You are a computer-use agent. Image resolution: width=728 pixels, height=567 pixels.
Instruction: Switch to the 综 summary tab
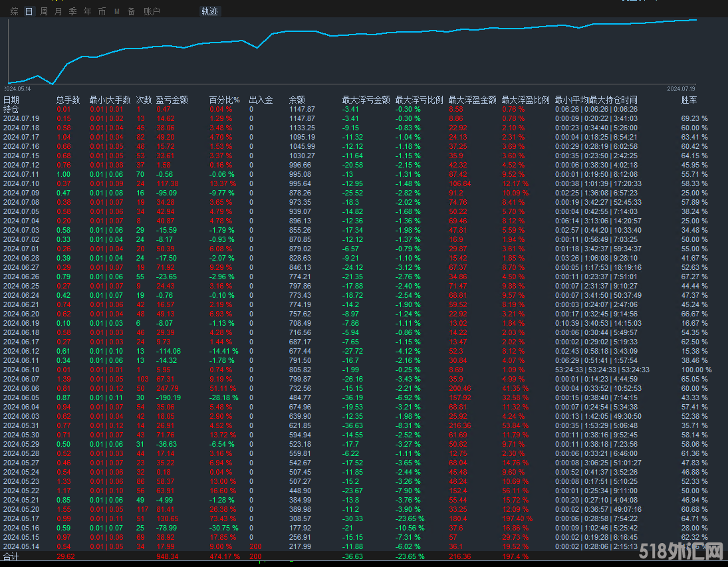tap(15, 11)
